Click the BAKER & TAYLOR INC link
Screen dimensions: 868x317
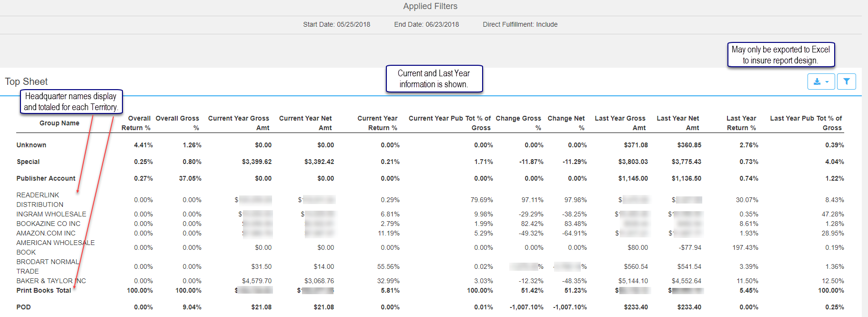(51, 281)
